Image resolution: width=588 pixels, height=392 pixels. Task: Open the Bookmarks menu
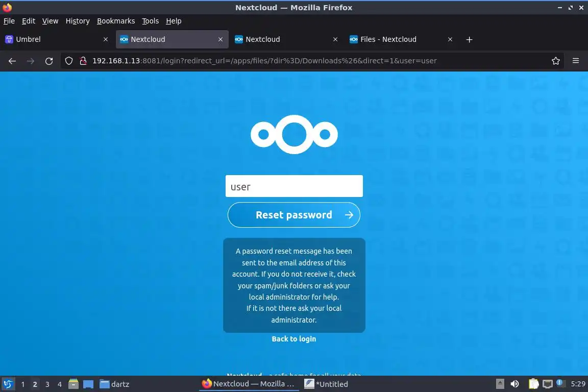pos(116,21)
